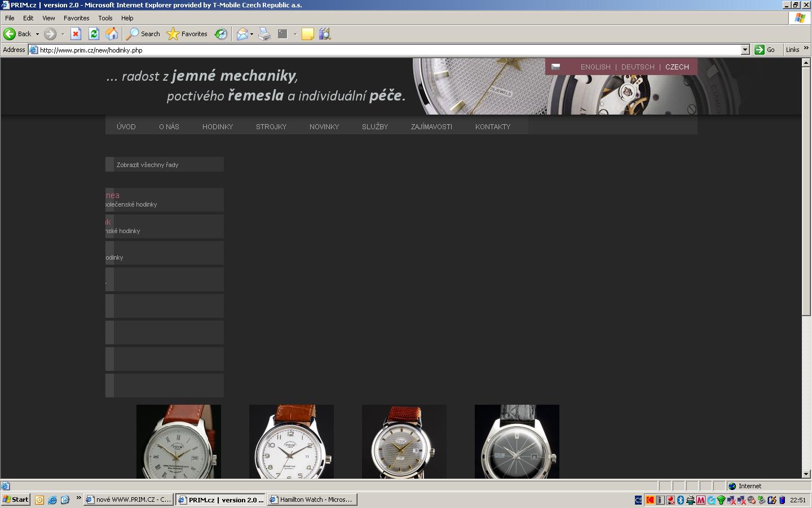Screen dimensions: 812x508
Task: Expand the Mail button dropdown arrow
Action: [251, 34]
